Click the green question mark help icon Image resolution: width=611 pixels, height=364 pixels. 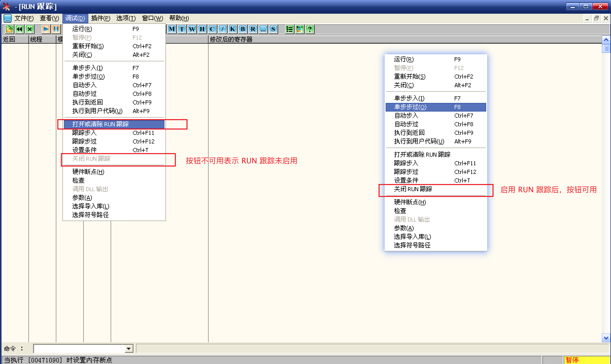pyautogui.click(x=310, y=29)
